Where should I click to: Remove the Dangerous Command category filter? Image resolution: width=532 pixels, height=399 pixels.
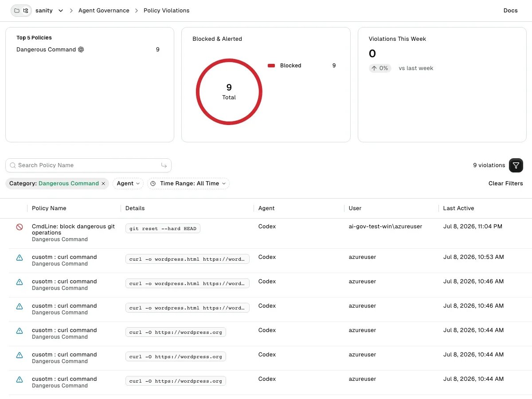coord(103,184)
